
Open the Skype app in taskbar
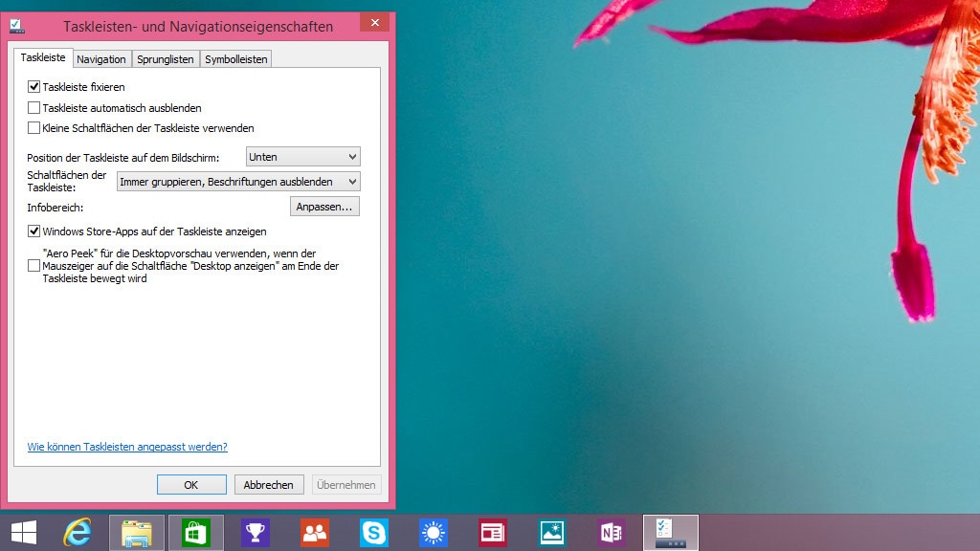point(373,533)
